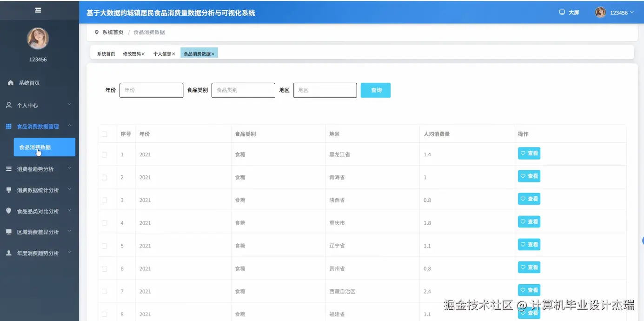Tick the checkbox for row 1 黑龙江省
Screen dimensions: 644x321
[x=105, y=154]
